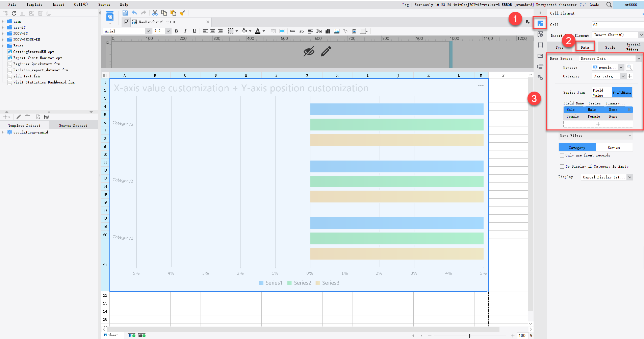
Task: Open the Template menu
Action: pos(34,4)
